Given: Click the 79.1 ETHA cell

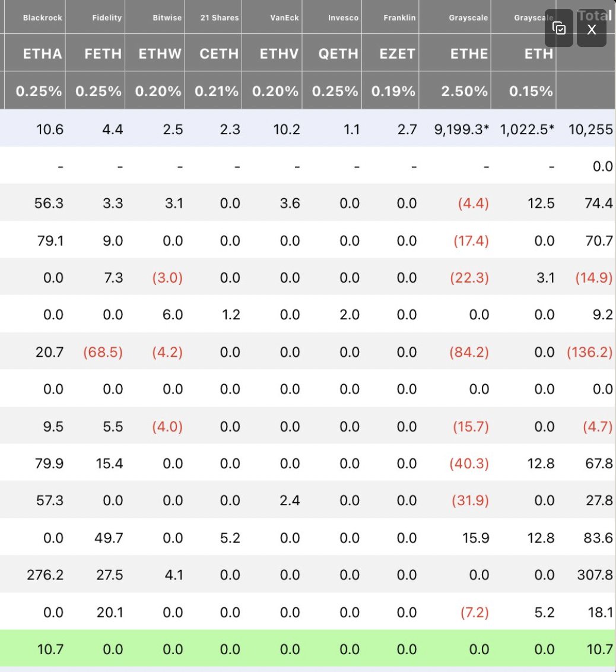Looking at the screenshot, I should pos(50,240).
